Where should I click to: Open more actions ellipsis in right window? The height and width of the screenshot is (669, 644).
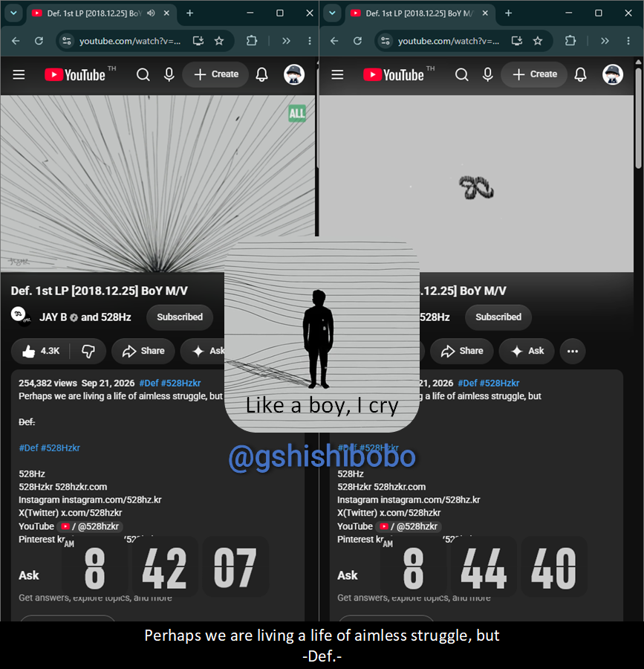point(573,351)
